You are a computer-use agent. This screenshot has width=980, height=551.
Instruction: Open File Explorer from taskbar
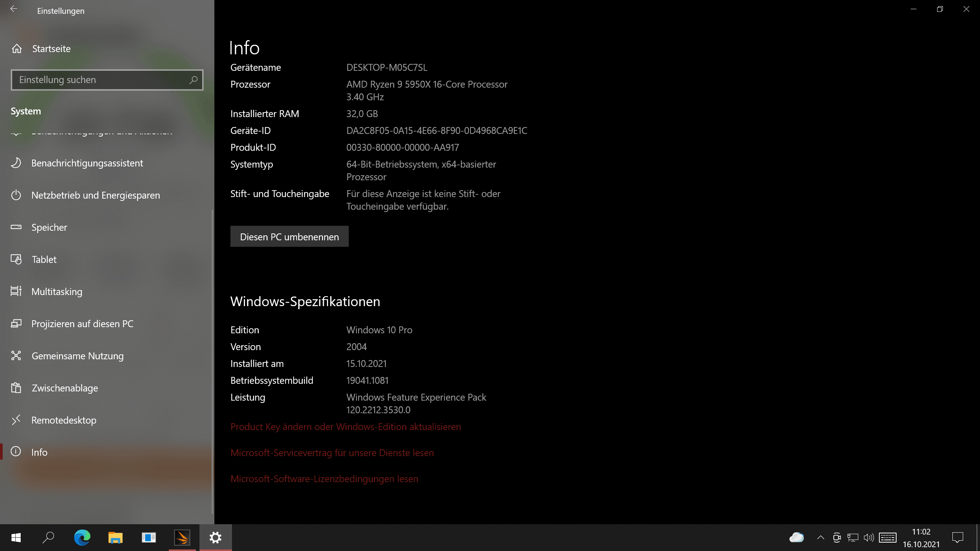[115, 538]
